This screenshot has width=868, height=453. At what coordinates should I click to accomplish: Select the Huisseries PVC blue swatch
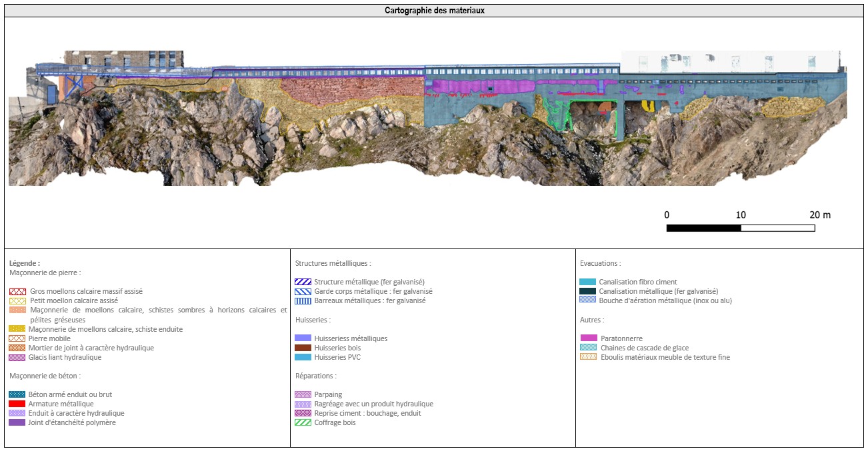coord(303,357)
